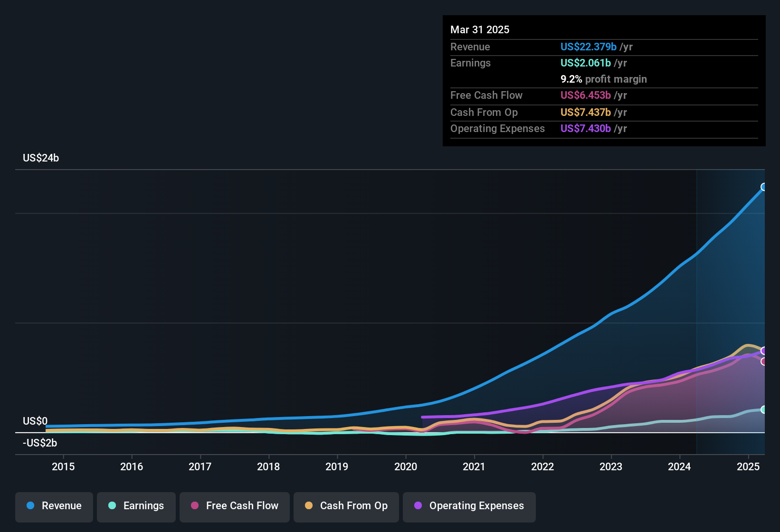Click the -US$2b y-axis label
This screenshot has width=780, height=532.
click(40, 443)
